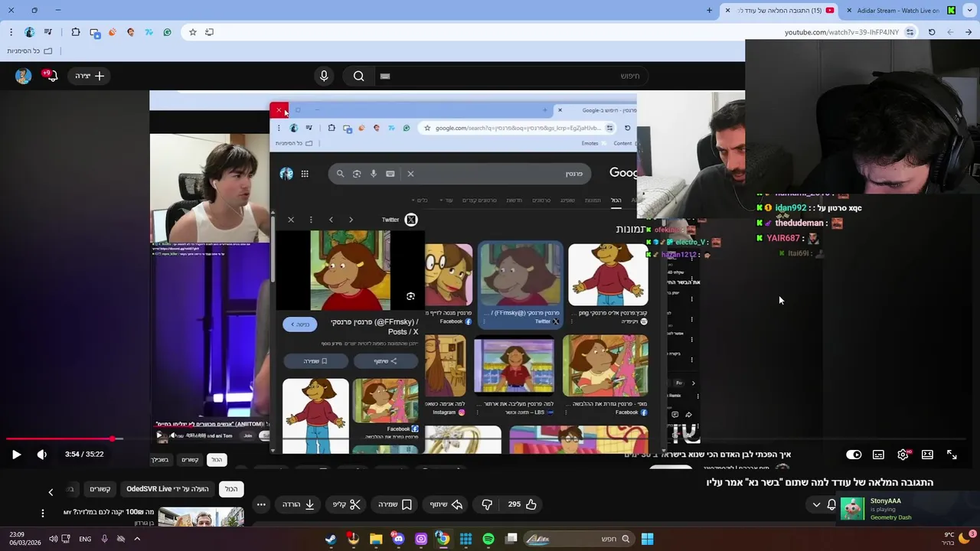Close the Adidar Stream tab
The width and height of the screenshot is (980, 551).
pyautogui.click(x=849, y=11)
